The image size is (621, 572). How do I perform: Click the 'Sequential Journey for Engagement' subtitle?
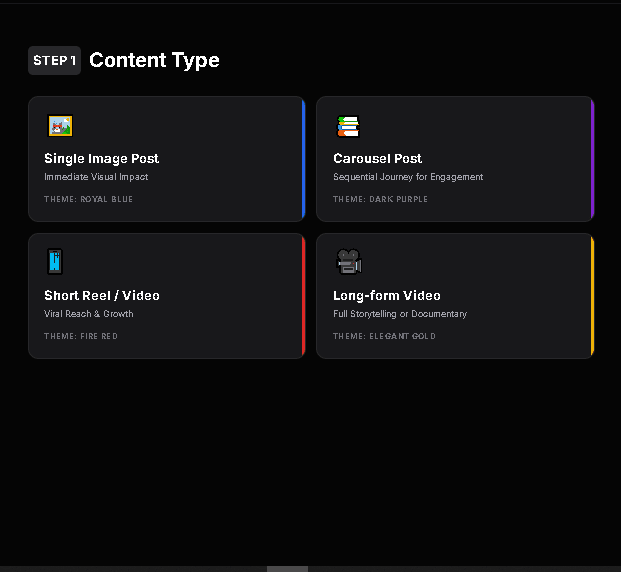point(408,177)
